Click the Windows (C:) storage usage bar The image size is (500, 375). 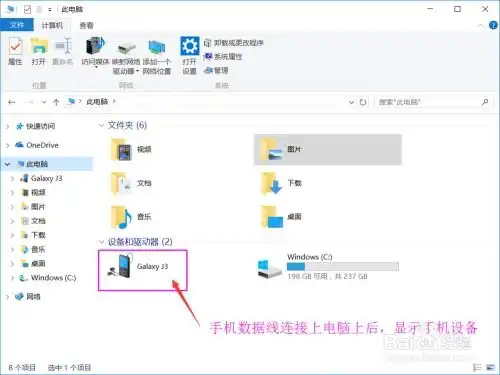(343, 266)
